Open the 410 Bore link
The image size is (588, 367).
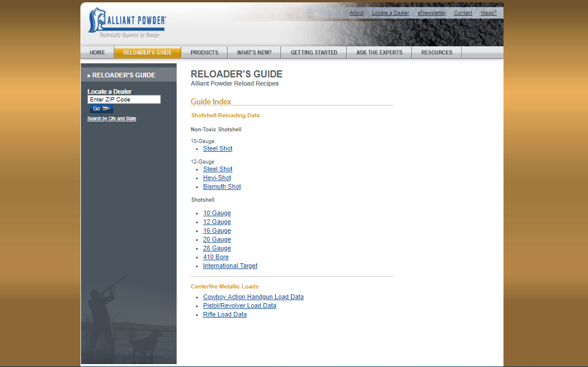coord(216,257)
